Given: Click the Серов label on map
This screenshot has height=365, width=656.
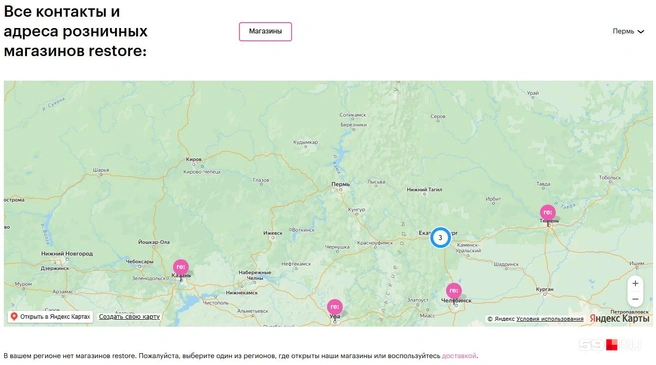Looking at the screenshot, I should click(x=438, y=116).
